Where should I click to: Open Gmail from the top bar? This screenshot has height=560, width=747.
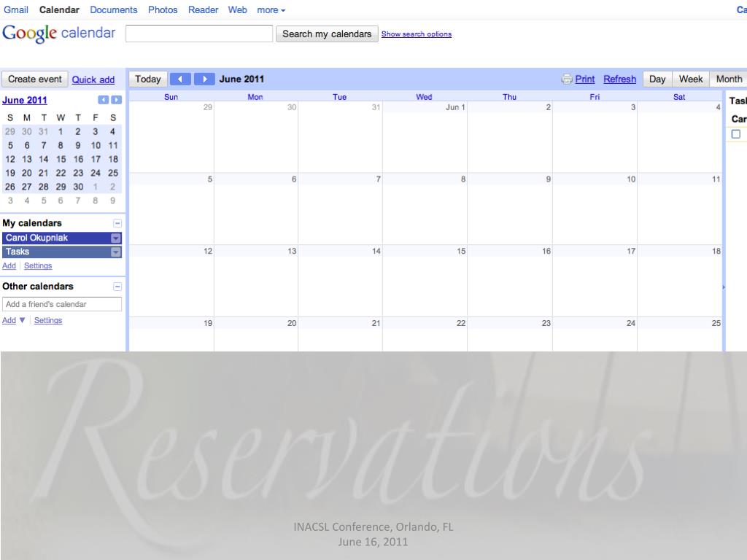[x=16, y=10]
